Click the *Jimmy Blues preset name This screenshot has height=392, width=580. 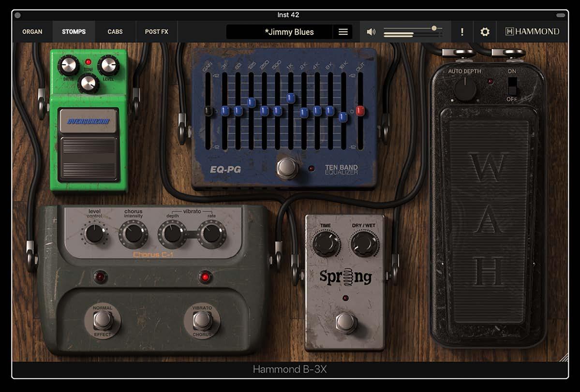[289, 32]
